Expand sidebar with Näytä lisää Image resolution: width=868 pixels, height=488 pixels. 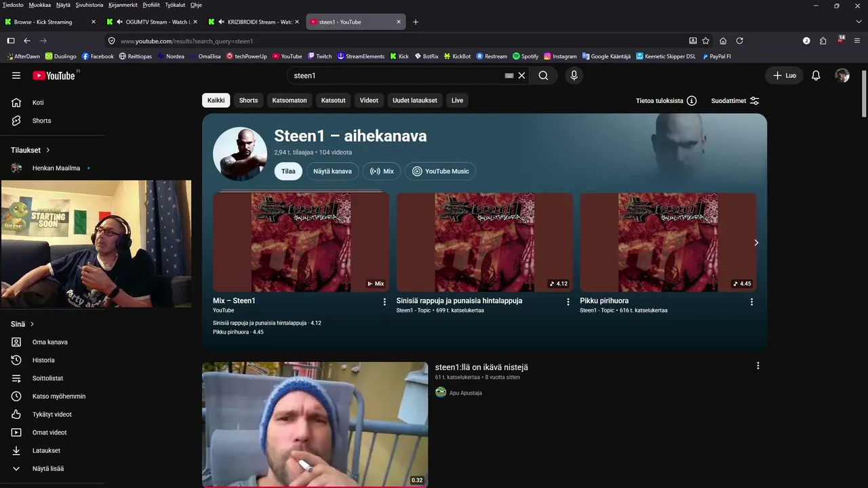pyautogui.click(x=47, y=468)
